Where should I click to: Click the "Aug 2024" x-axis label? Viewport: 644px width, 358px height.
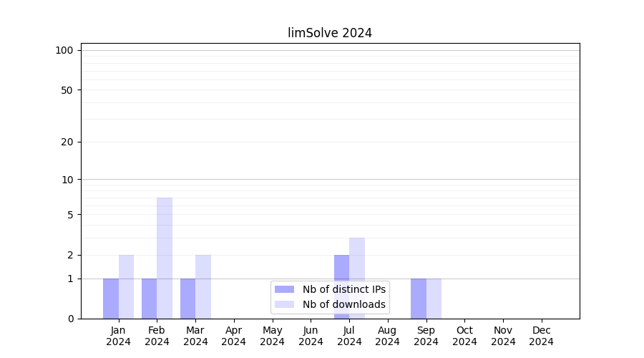pos(388,336)
